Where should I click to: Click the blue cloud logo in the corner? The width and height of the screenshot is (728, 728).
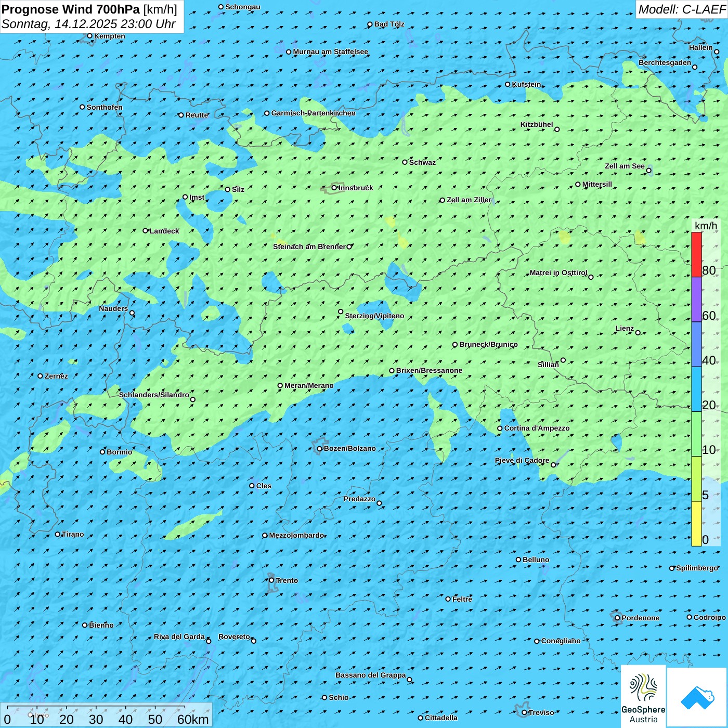(x=697, y=697)
